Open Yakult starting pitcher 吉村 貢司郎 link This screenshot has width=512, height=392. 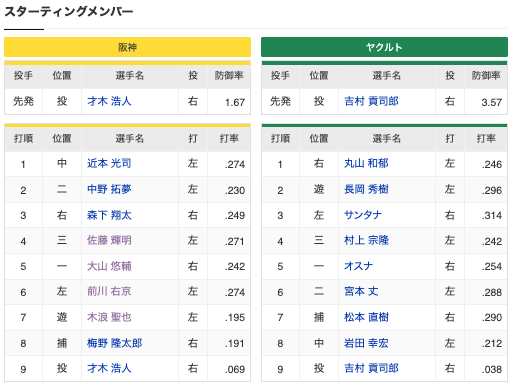tap(371, 101)
